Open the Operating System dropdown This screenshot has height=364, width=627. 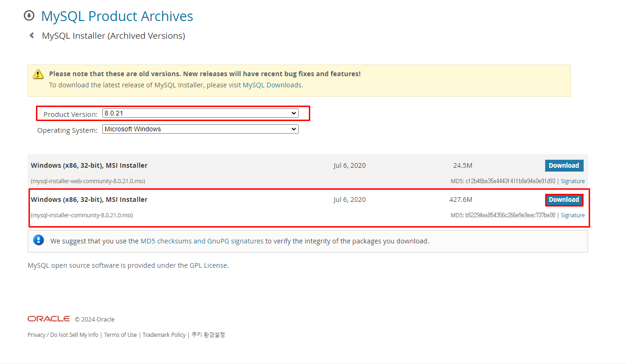(x=200, y=129)
